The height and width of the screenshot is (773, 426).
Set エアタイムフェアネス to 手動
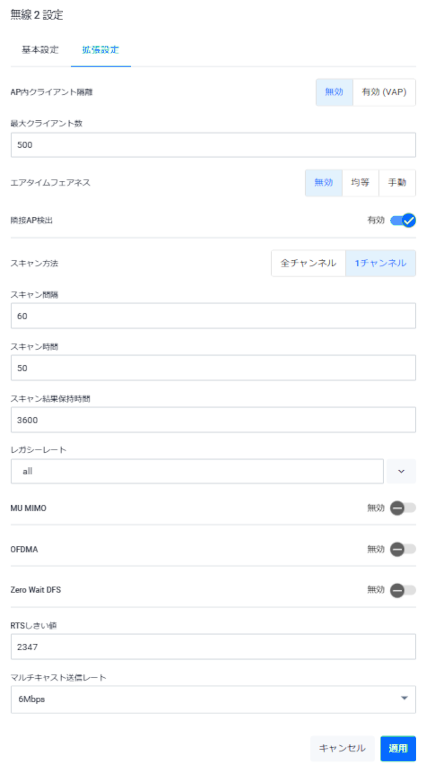pos(397,182)
